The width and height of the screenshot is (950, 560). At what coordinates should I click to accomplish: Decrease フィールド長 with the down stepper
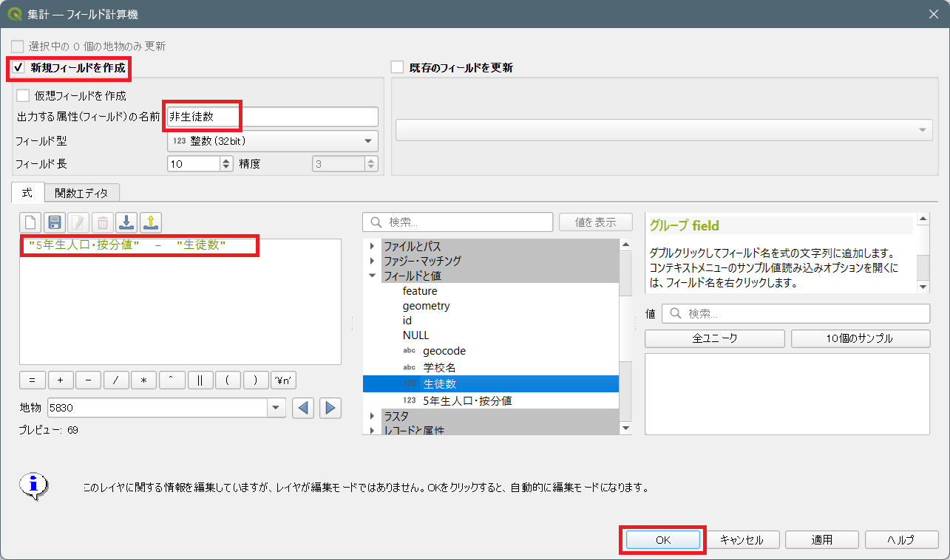tap(226, 168)
